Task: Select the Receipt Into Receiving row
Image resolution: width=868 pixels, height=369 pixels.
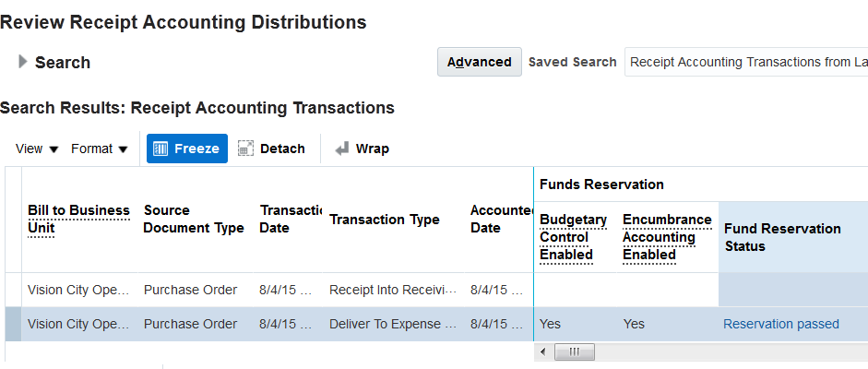Action: [x=392, y=290]
